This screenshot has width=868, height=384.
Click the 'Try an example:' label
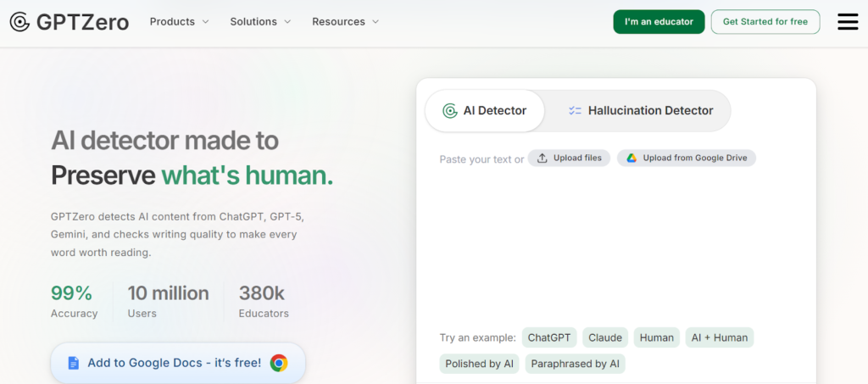(478, 337)
